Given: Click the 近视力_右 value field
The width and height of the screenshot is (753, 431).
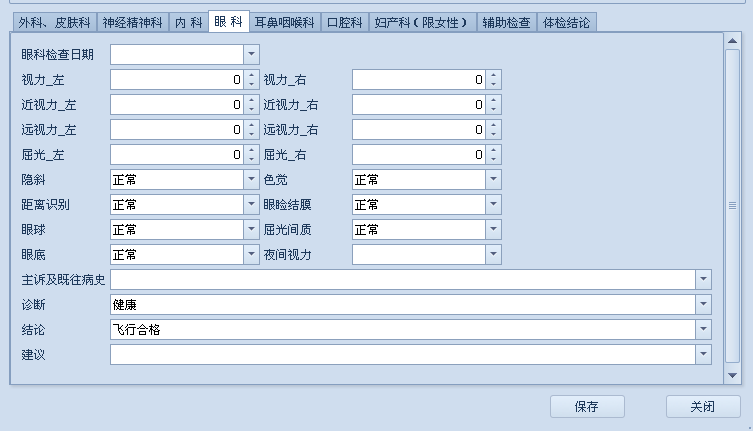Looking at the screenshot, I should coord(419,104).
